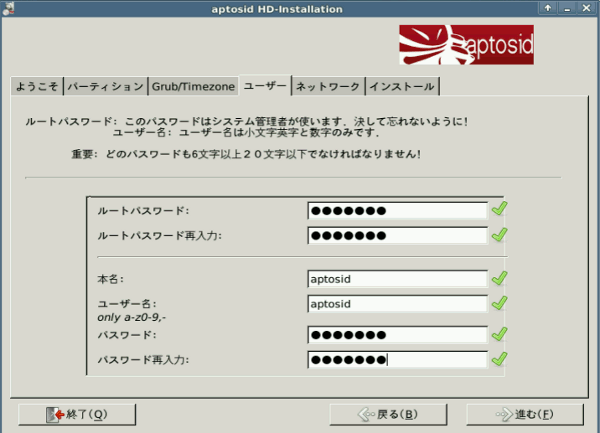Click the green checkmark beside ルートパスワード field
The height and width of the screenshot is (433, 600).
pos(499,209)
